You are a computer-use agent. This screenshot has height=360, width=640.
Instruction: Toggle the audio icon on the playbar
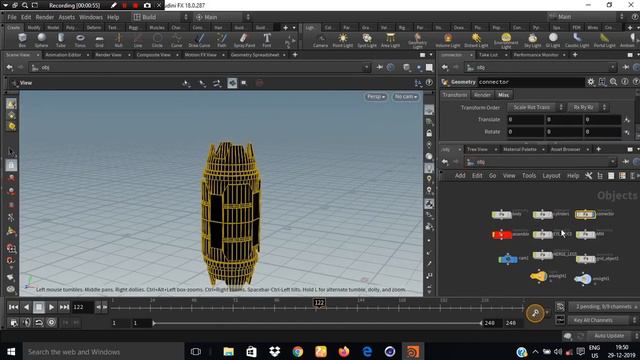click(x=27, y=322)
